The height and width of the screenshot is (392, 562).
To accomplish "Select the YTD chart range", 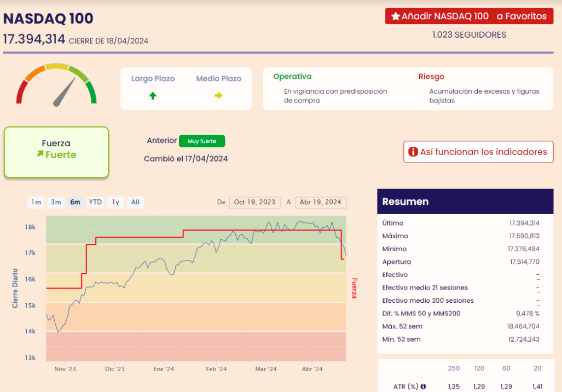I will pos(95,202).
